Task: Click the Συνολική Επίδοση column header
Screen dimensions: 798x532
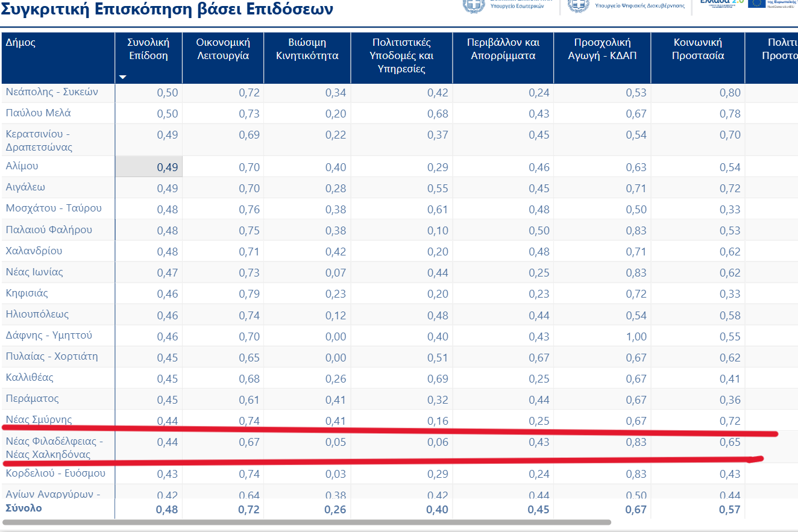Action: (148, 49)
